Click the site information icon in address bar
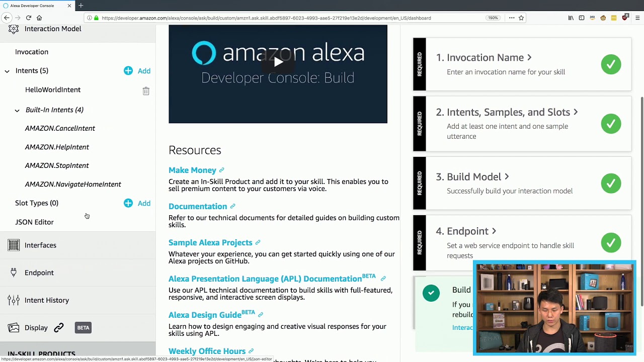Screen dimensions: 644x362 click(90, 18)
